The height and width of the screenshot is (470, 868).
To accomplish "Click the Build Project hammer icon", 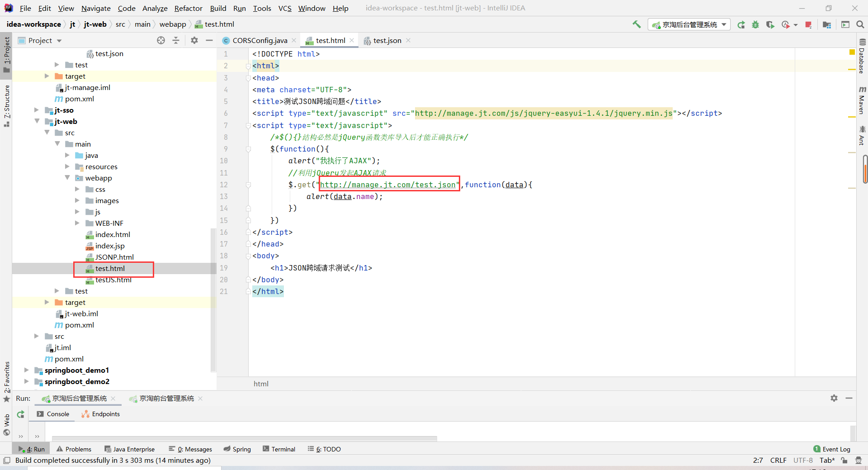I will (637, 24).
